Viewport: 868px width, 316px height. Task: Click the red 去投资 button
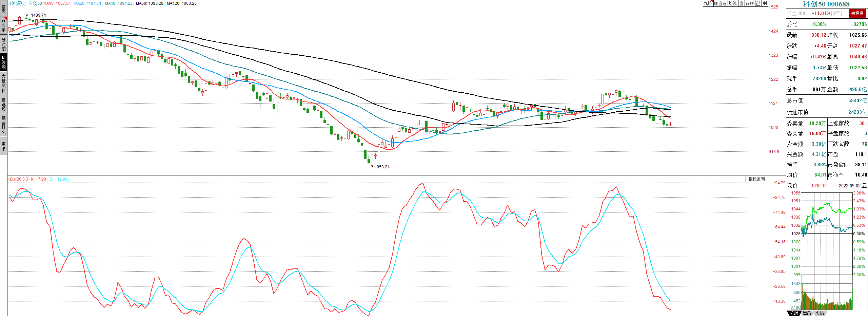pyautogui.click(x=857, y=13)
